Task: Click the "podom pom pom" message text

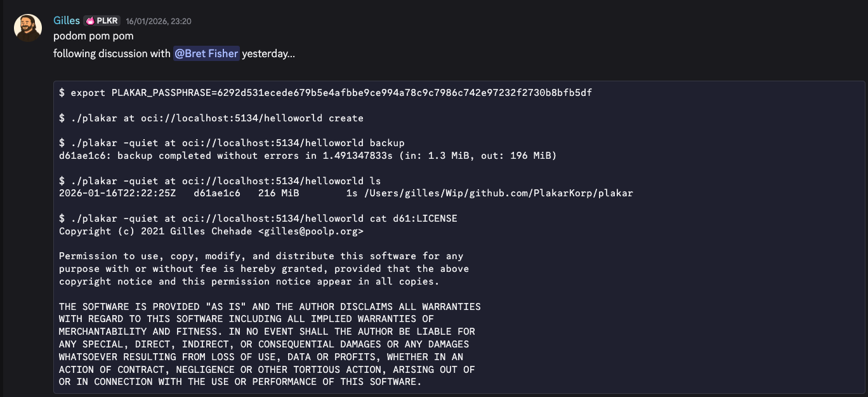Action: coord(93,36)
